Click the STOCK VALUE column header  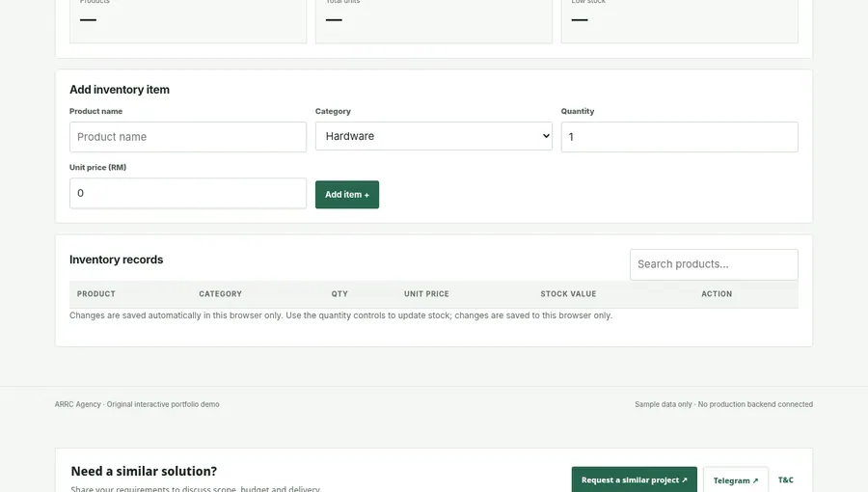click(568, 294)
